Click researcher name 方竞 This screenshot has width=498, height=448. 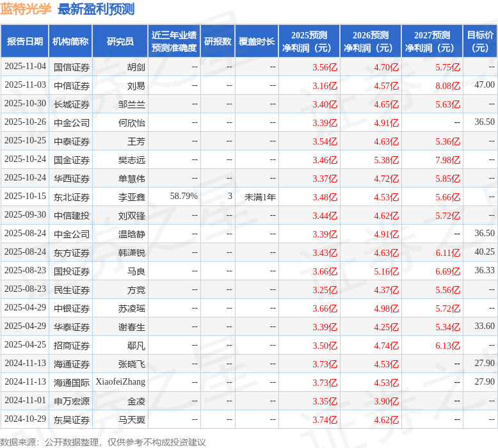[136, 290]
